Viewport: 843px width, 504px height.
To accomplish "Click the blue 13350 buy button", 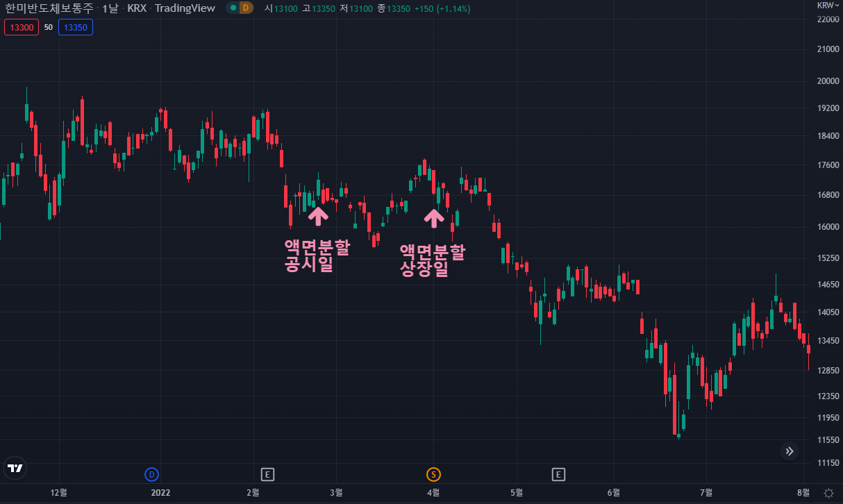I will click(76, 27).
